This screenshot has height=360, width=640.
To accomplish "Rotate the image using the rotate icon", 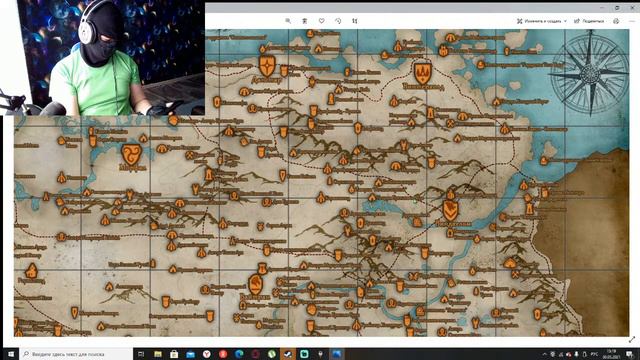I will tap(338, 21).
